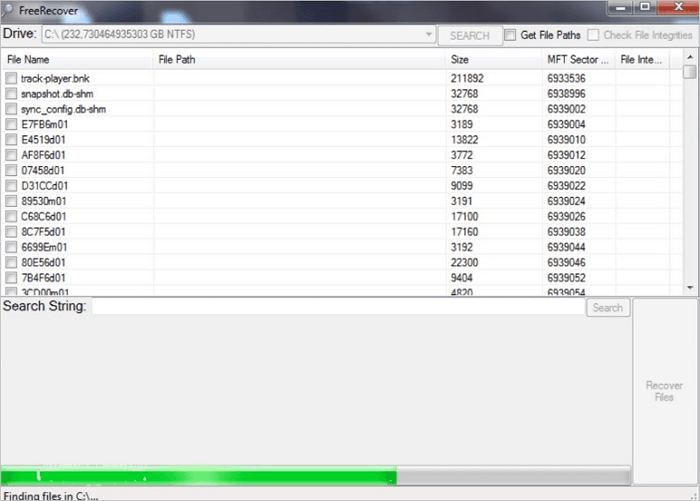Click status text Finding files in C:\
The image size is (700, 501).
[x=50, y=496]
